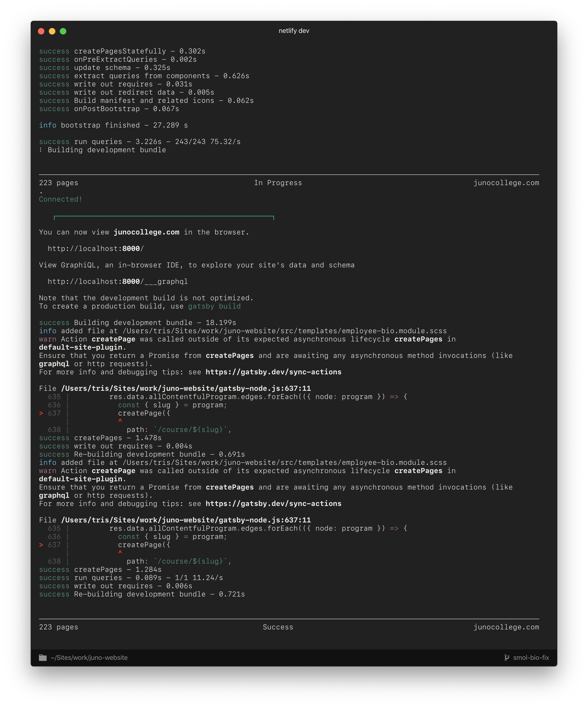Click 'write out requires – 0.006s' line

(x=115, y=586)
